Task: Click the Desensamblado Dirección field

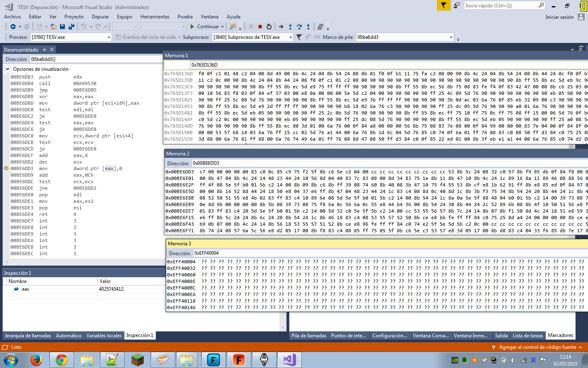Action: coord(96,59)
